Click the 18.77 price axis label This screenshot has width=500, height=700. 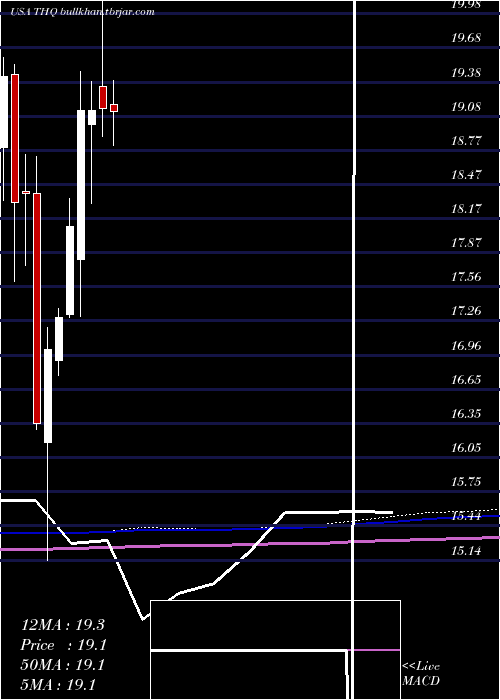466,140
